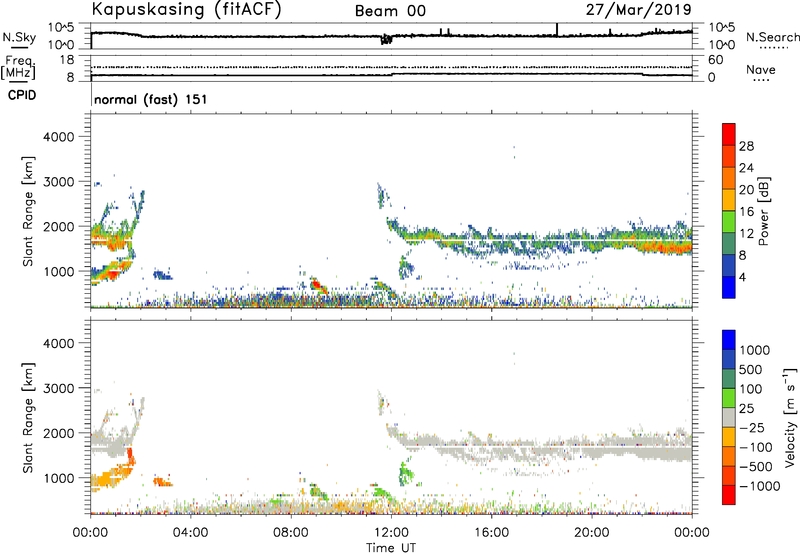Click the date '27/Mar/2019'
The height and width of the screenshot is (554, 800).
tap(638, 10)
